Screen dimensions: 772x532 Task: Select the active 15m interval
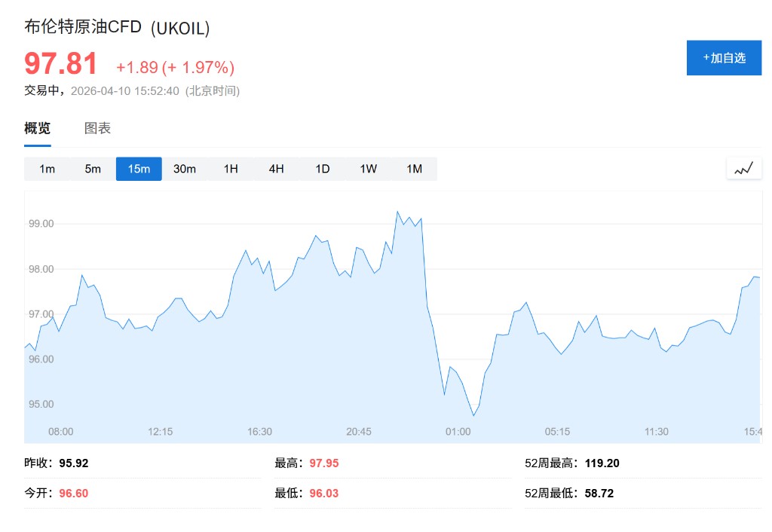[139, 169]
